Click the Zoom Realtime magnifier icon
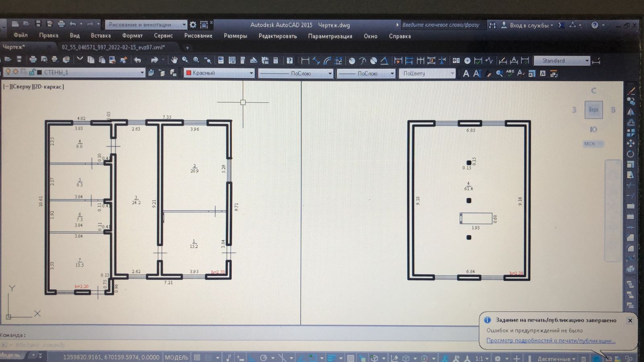Viewport: 644px width, 362px height. pos(185,60)
